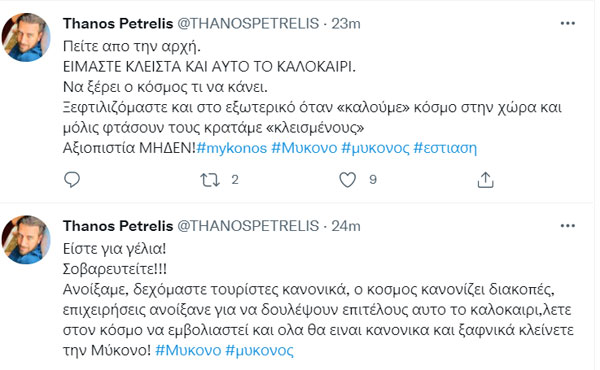Open profile avatar of first tweet
This screenshot has width=600, height=370.
pyautogui.click(x=26, y=37)
